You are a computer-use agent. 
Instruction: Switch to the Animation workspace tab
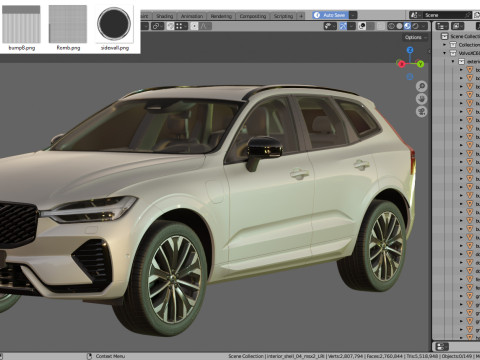click(192, 16)
